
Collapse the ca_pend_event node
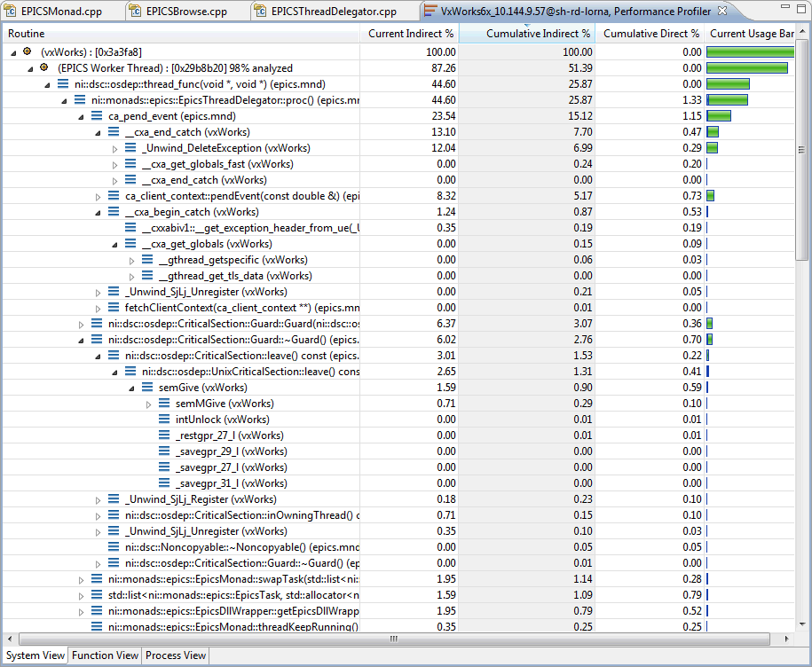point(82,117)
